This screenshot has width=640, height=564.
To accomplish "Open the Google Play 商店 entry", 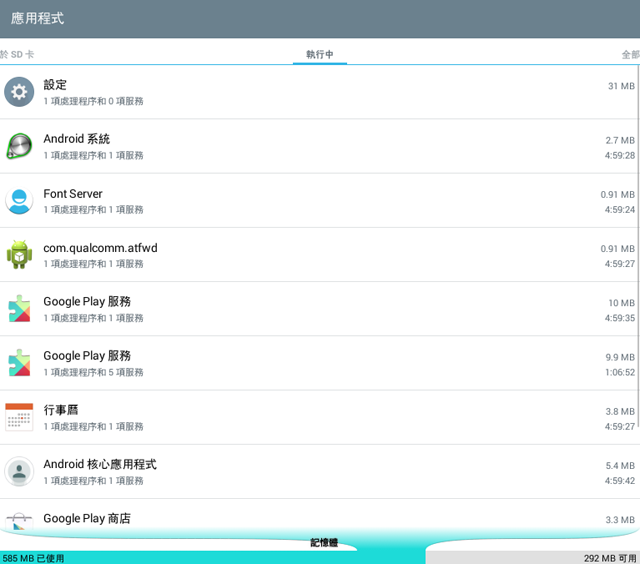I will click(318, 516).
